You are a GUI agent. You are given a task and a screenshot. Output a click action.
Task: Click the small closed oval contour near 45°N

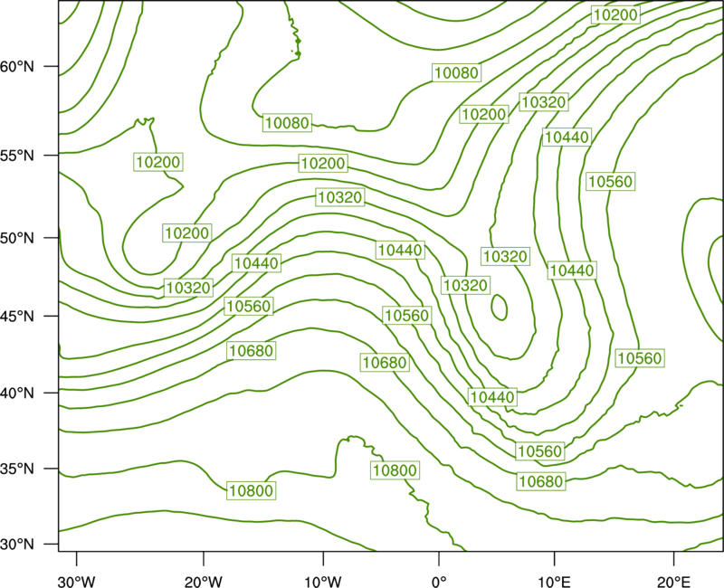click(500, 307)
